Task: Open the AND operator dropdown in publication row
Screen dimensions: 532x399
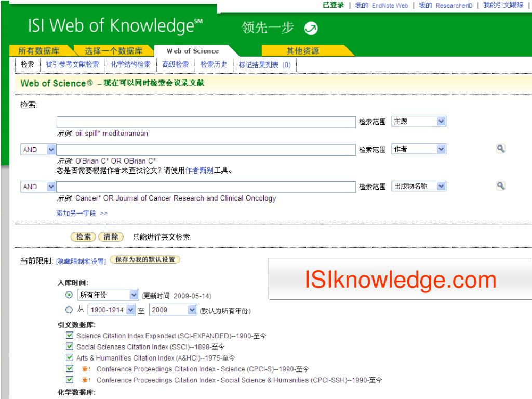Action: [x=38, y=187]
